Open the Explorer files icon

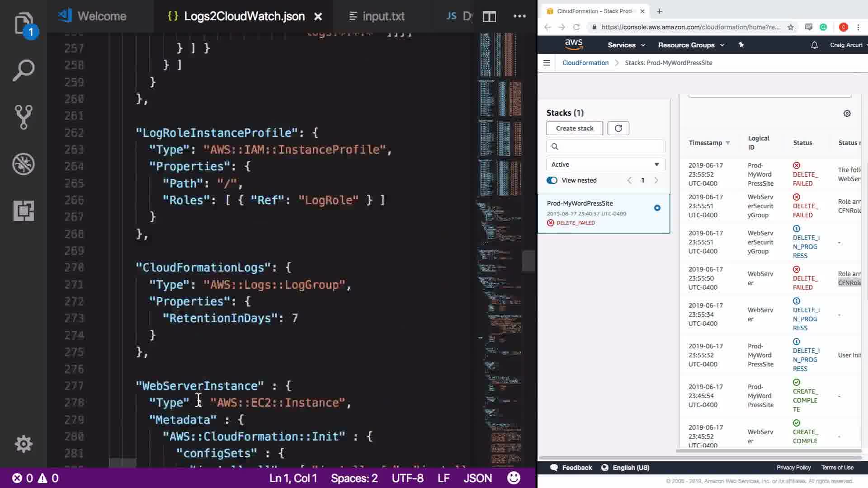[x=24, y=23]
